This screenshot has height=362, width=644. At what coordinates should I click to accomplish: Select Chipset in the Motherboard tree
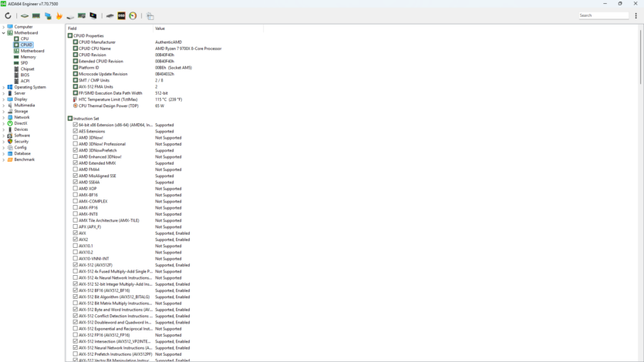click(x=27, y=69)
